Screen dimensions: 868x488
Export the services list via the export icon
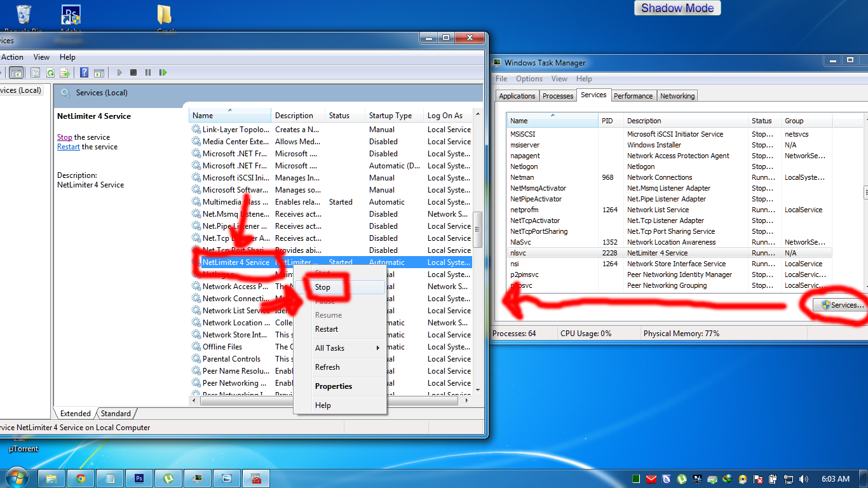(64, 72)
